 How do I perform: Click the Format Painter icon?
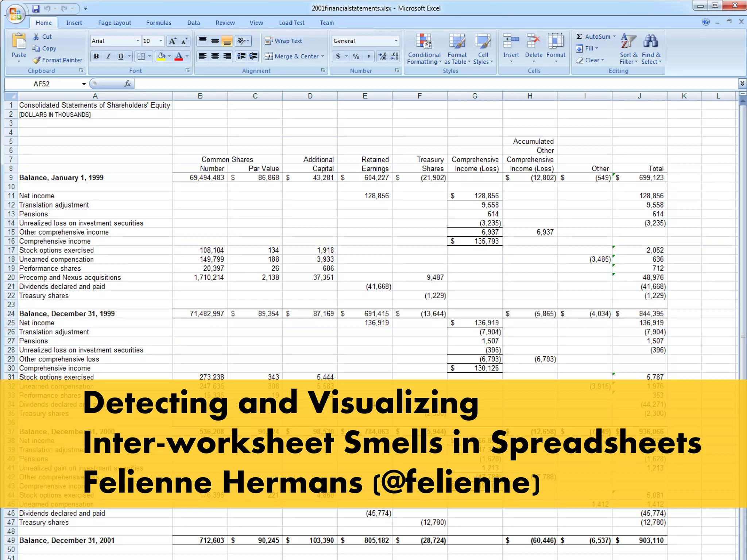[x=36, y=60]
